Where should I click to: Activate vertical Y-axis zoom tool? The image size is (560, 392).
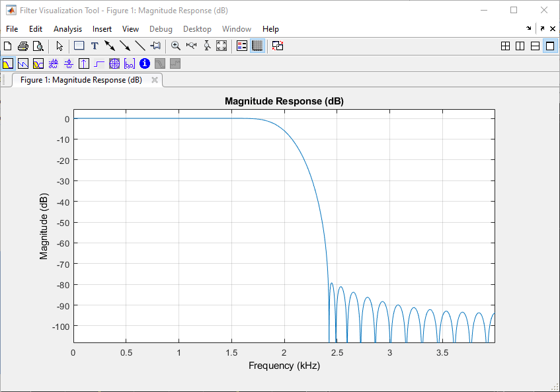pyautogui.click(x=207, y=46)
